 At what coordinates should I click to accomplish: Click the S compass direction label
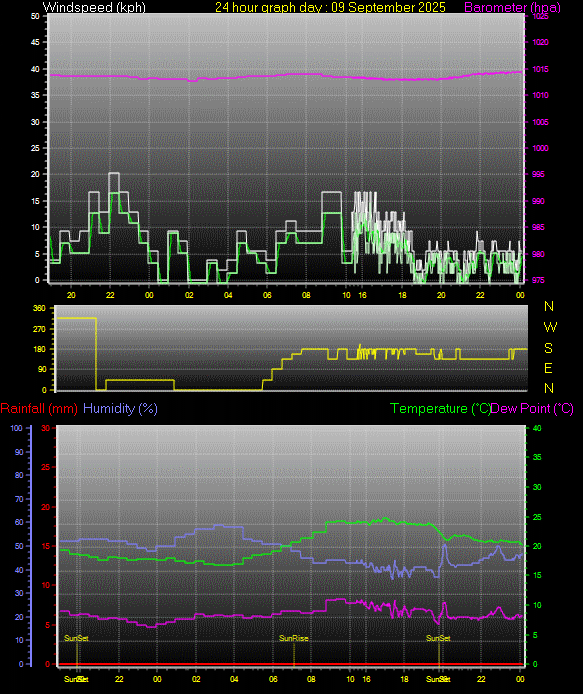[548, 348]
